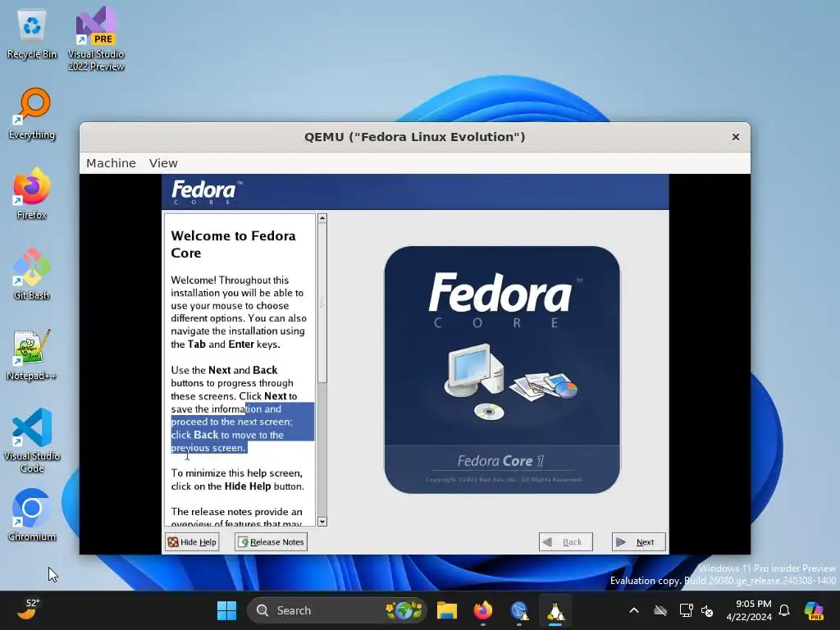Click the Hide Help button
The image size is (840, 630).
coord(192,541)
